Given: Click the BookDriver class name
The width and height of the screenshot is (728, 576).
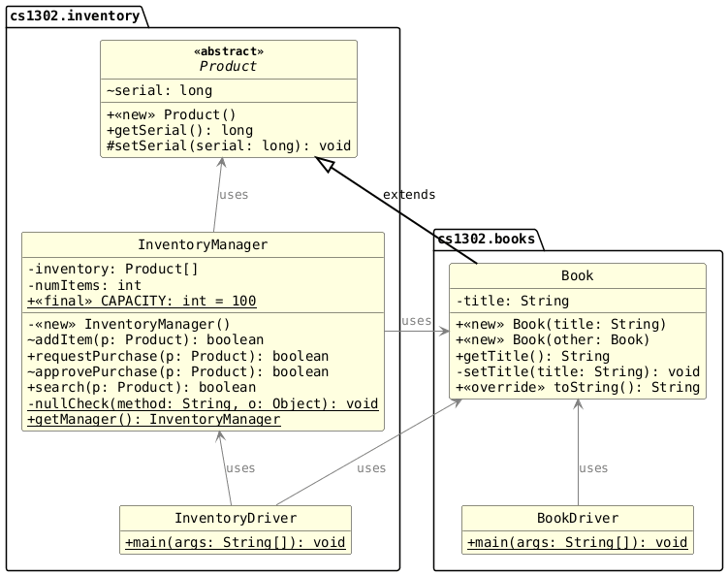Looking at the screenshot, I should (x=578, y=517).
